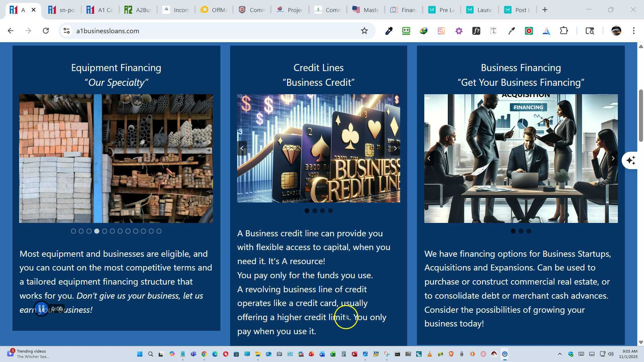
Task: Toggle the bookmark star in the address bar
Action: tap(364, 31)
